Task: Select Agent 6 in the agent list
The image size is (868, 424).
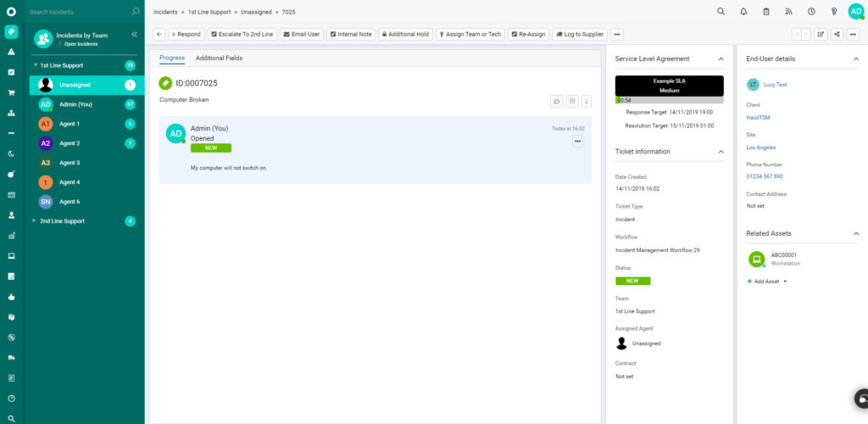Action: click(87, 202)
